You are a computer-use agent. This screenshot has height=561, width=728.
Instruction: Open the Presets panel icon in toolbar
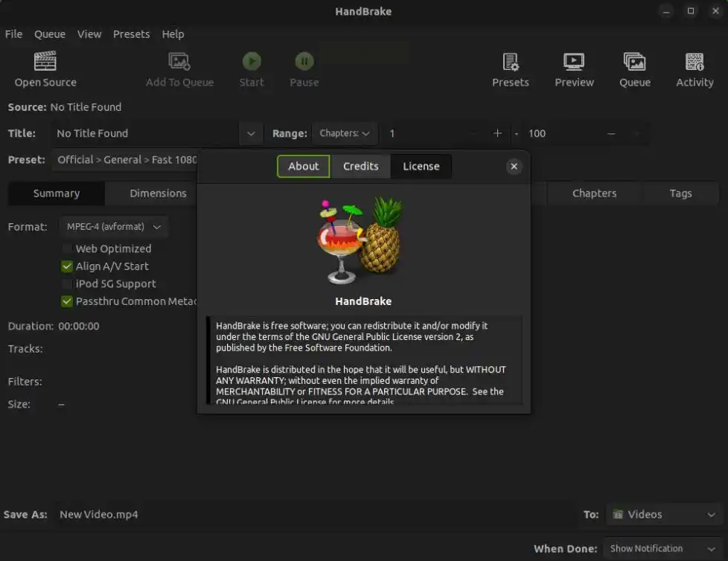pyautogui.click(x=510, y=61)
